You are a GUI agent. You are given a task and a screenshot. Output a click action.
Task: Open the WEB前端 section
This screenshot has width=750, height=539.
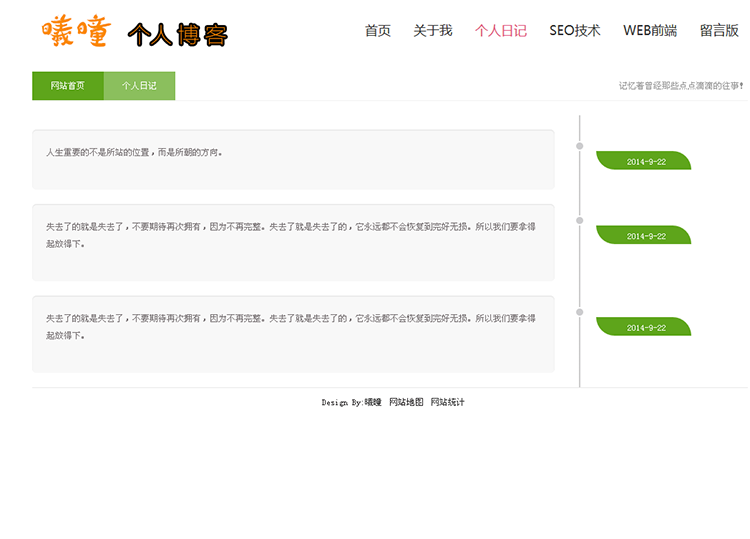pyautogui.click(x=650, y=31)
